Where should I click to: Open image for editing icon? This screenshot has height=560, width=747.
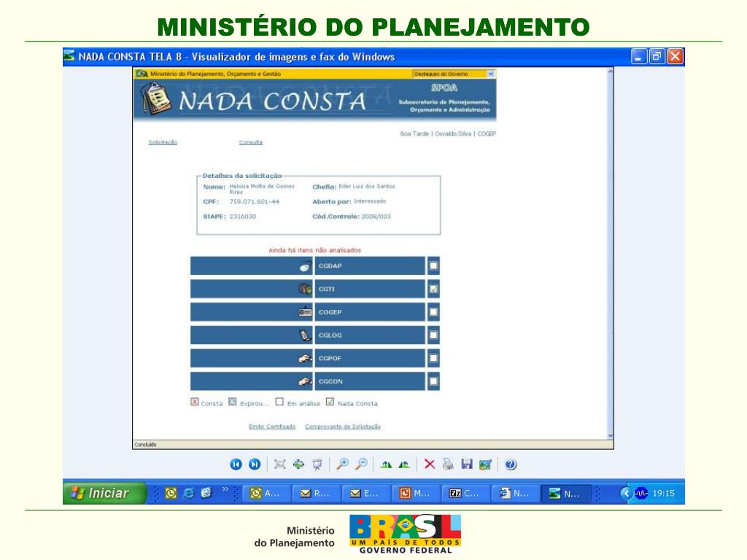(x=485, y=464)
